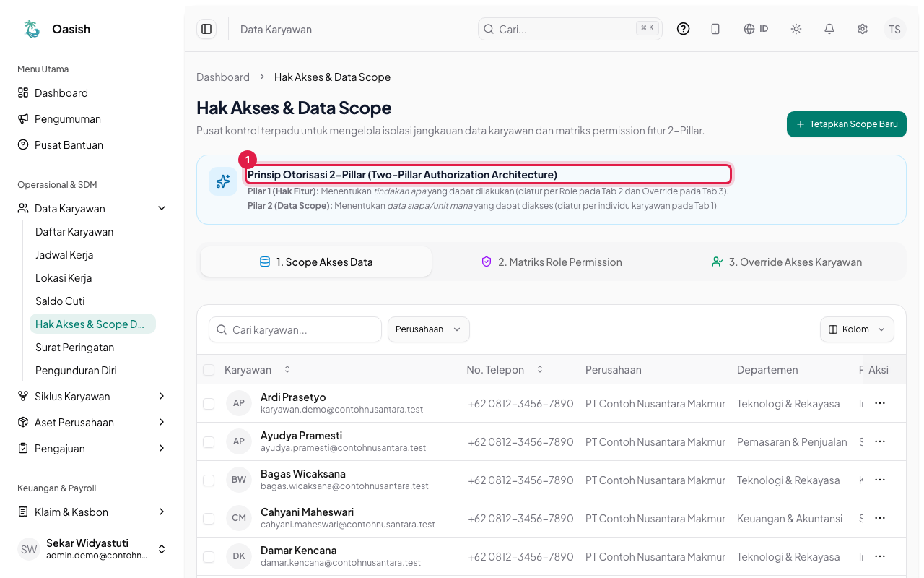The image size is (924, 578).
Task: Open Daftar Karyawan in the sidebar
Action: pos(92,232)
